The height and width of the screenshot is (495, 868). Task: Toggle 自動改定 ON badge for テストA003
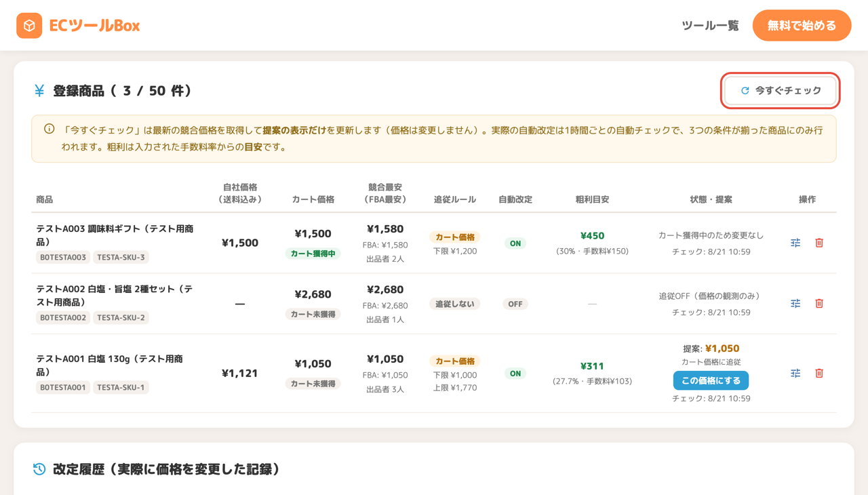(515, 243)
